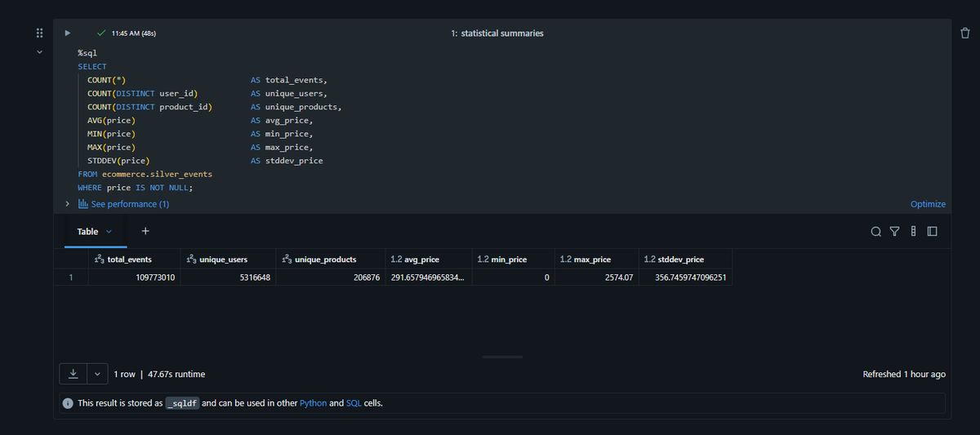Screen dimensions: 980x435
Task: Click row number 1 in the table
Action: 71,277
